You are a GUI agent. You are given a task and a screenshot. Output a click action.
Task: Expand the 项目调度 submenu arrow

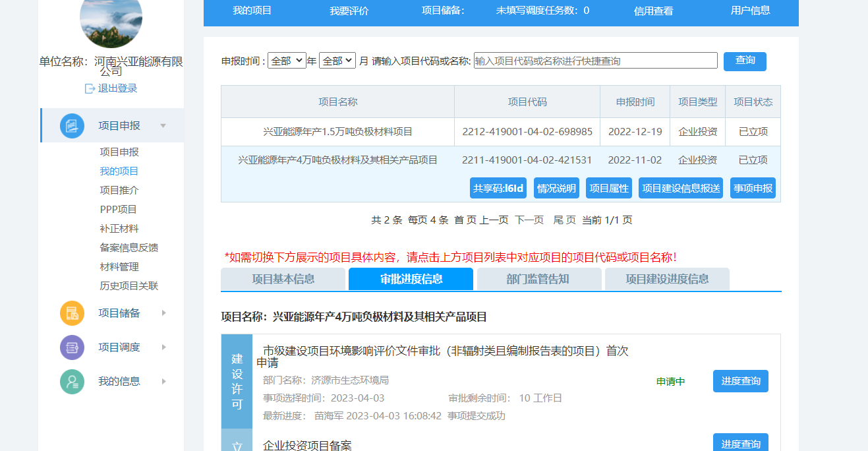click(163, 347)
